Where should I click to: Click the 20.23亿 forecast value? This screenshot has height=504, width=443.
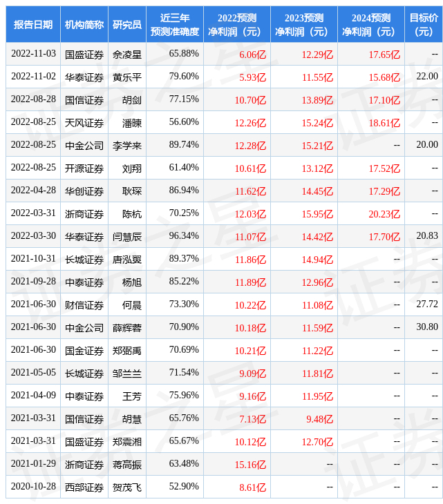(384, 214)
